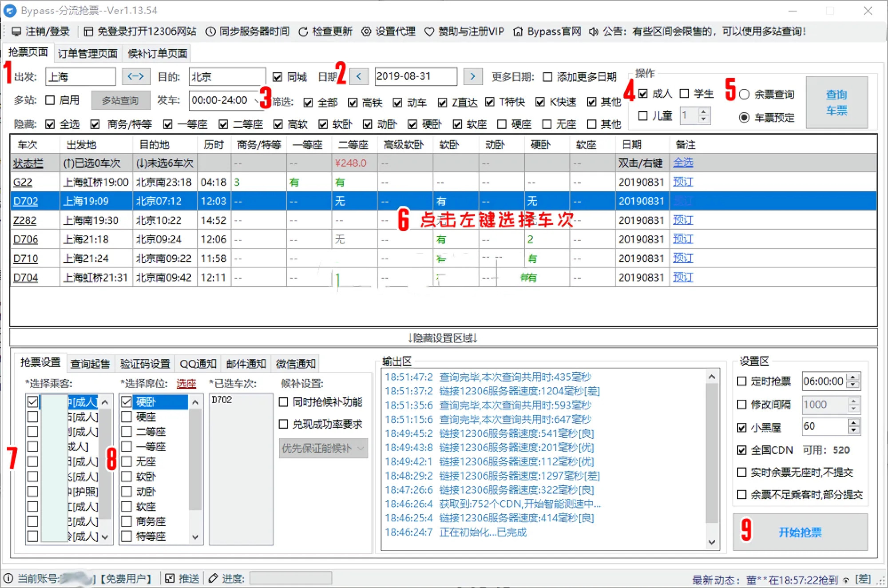The image size is (888, 588).
Task: Click the 出发 departure station input field
Action: coord(80,76)
